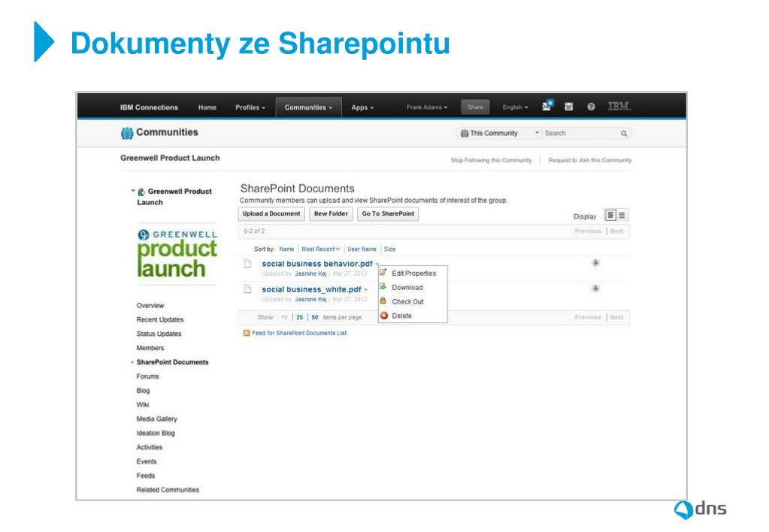
Task: Open the notifications mail icon in top bar
Action: click(547, 106)
